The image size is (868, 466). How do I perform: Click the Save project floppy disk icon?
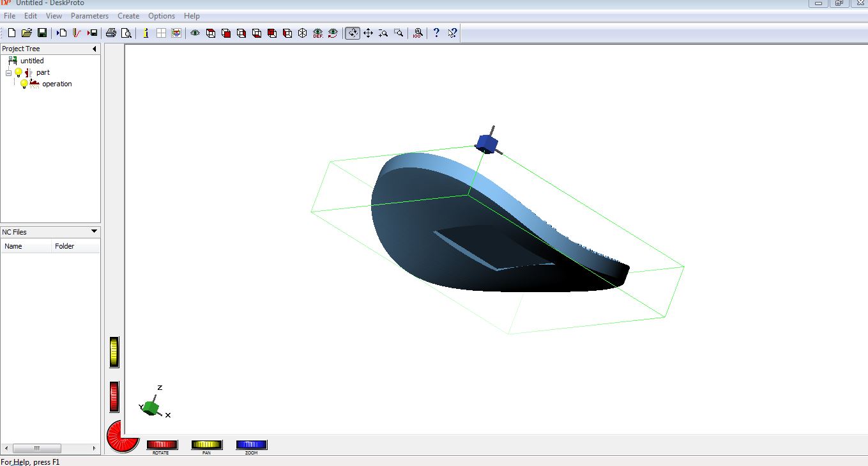tap(42, 33)
